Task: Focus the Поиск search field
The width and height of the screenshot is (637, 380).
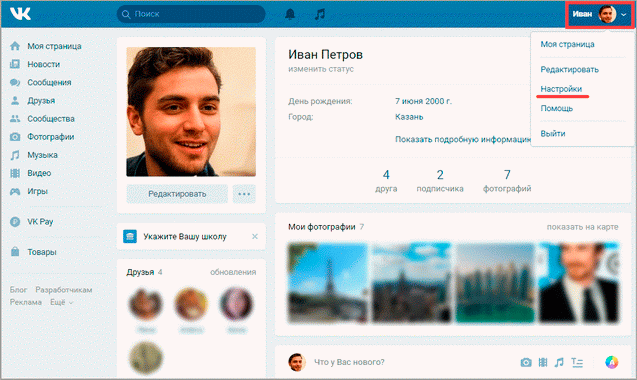Action: pyautogui.click(x=191, y=14)
